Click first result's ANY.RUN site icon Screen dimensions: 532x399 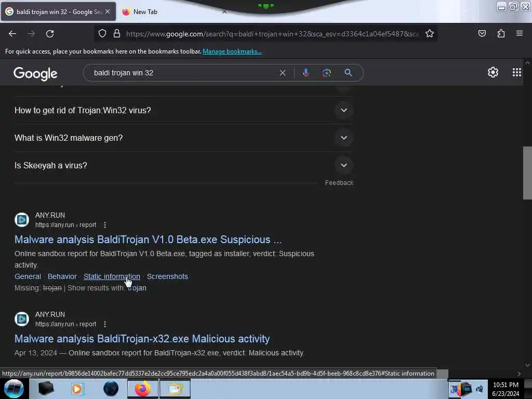(x=22, y=220)
